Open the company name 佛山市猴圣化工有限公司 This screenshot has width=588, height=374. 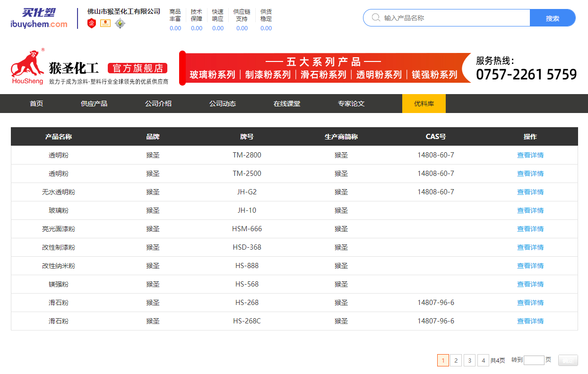tap(124, 11)
